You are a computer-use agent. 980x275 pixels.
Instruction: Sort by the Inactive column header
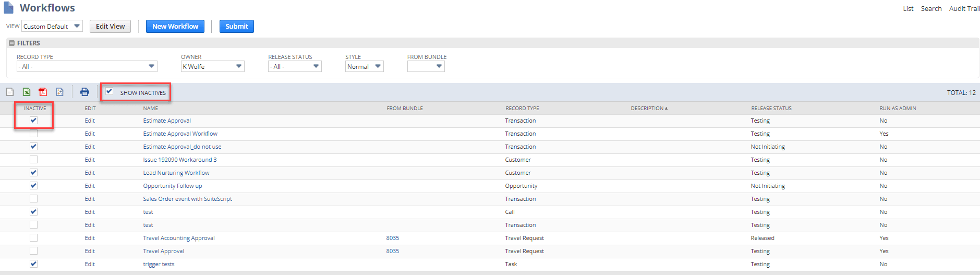pyautogui.click(x=35, y=109)
